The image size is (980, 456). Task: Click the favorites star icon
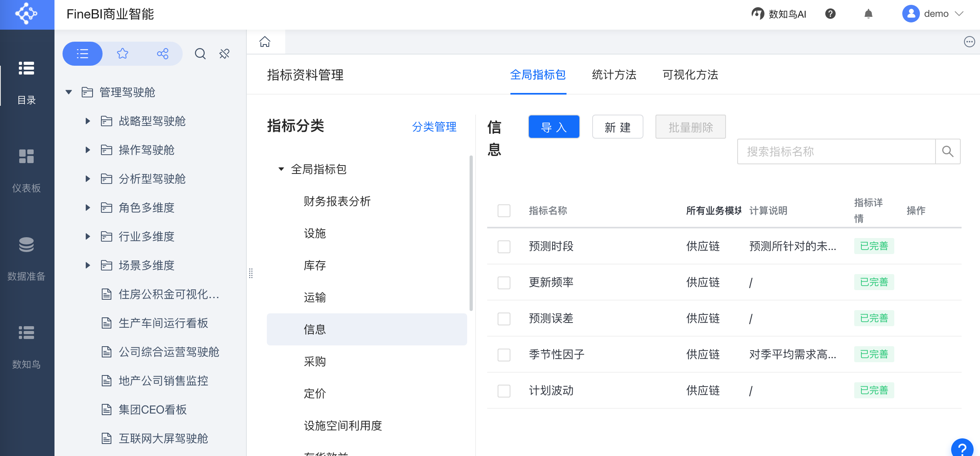tap(123, 54)
